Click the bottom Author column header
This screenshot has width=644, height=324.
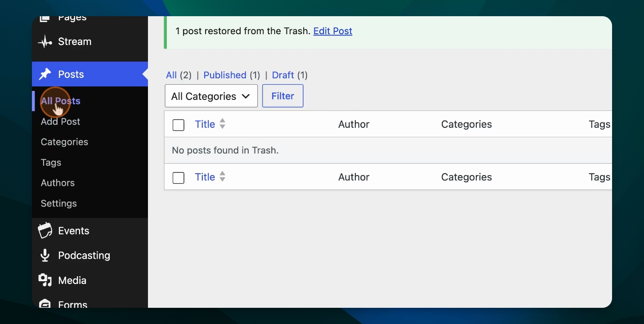click(354, 177)
